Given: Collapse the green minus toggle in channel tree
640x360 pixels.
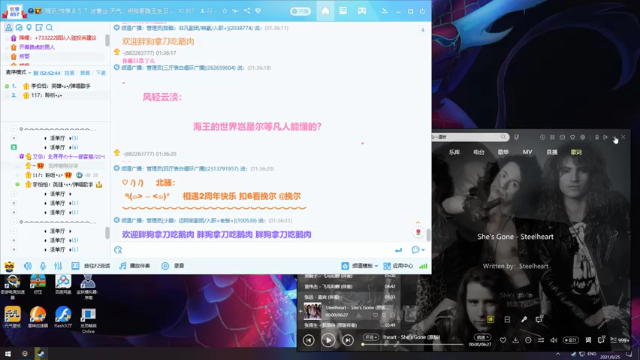Looking at the screenshot, I should (13, 147).
